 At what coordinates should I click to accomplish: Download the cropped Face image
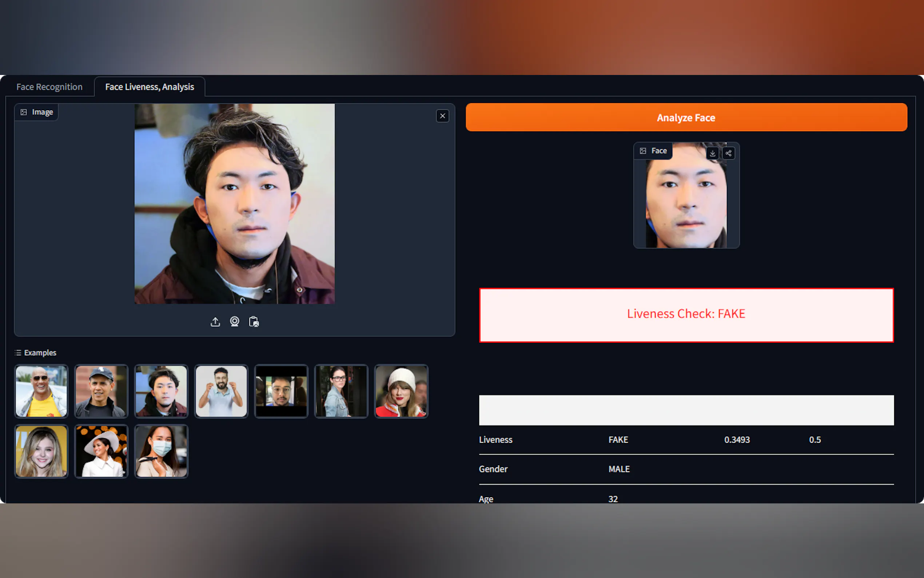pyautogui.click(x=712, y=153)
